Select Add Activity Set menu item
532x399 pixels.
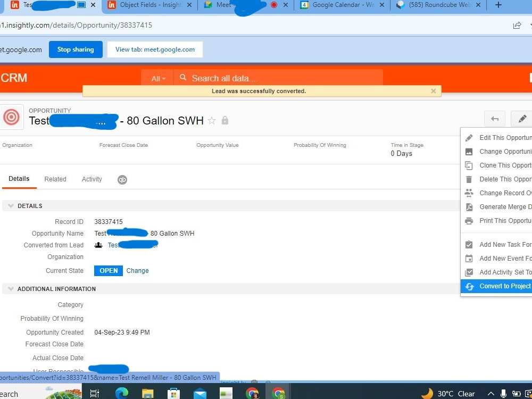click(x=496, y=272)
